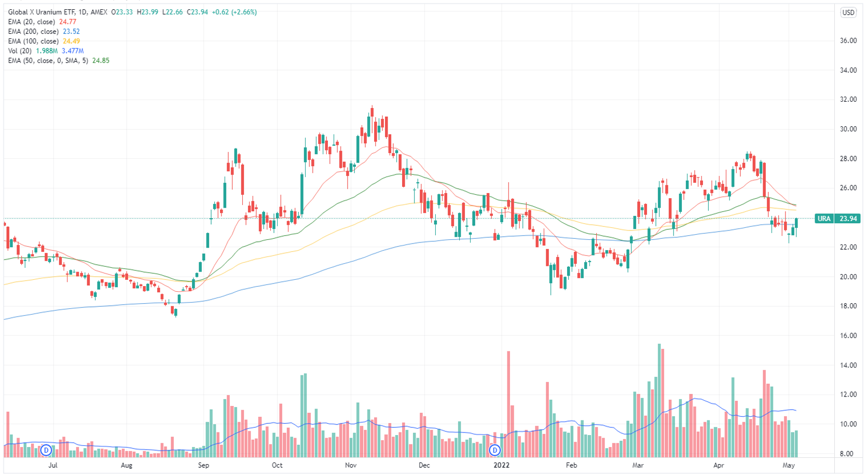
Task: Click the Nov label on time axis
Action: coord(351,465)
